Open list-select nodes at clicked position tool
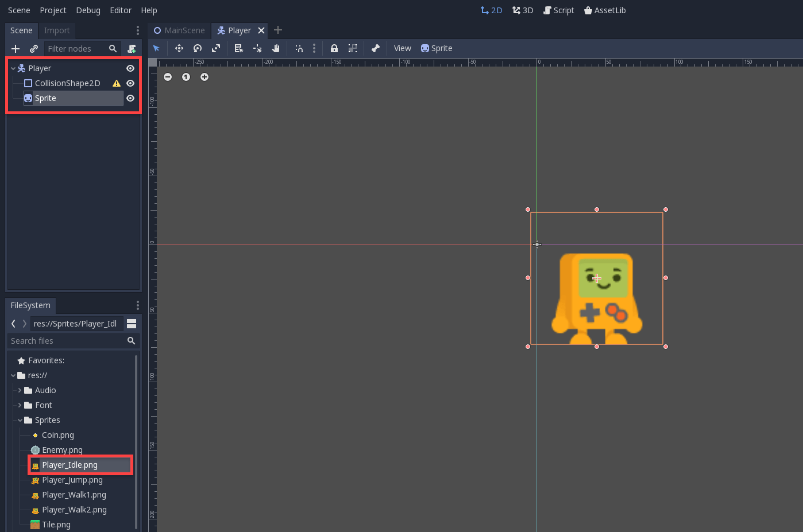The image size is (803, 532). (x=239, y=48)
